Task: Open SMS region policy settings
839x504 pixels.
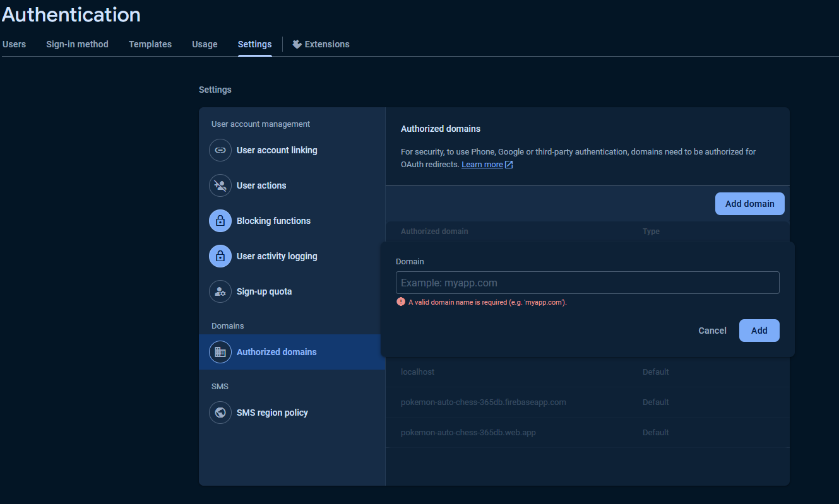Action: point(292,413)
